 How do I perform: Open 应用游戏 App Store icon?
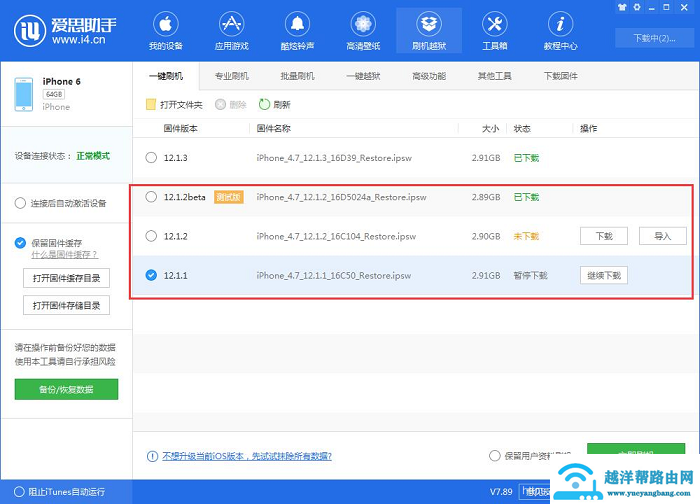231,24
